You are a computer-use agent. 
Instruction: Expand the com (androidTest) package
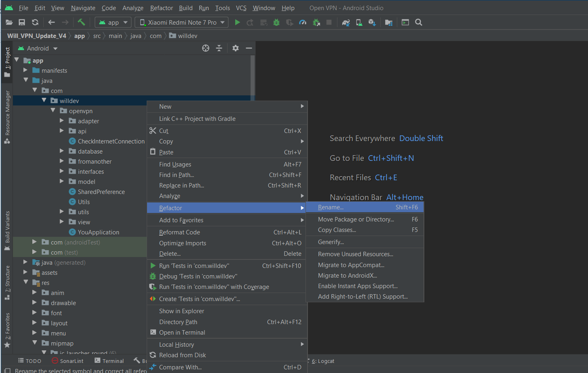click(x=35, y=242)
